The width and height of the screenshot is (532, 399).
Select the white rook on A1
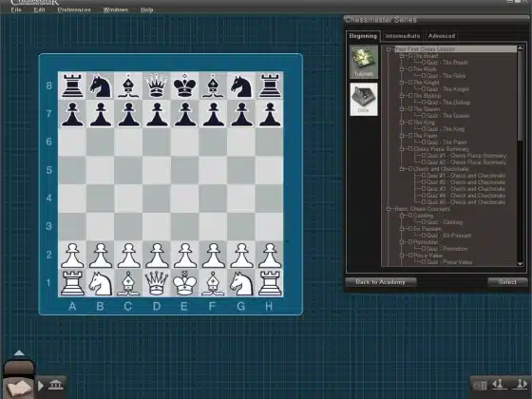pyautogui.click(x=72, y=283)
